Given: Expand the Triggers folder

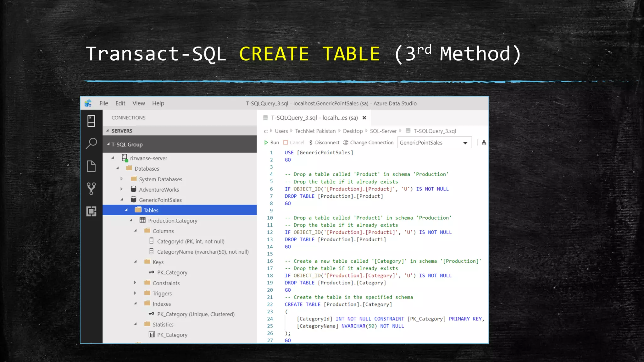Looking at the screenshot, I should pos(135,293).
